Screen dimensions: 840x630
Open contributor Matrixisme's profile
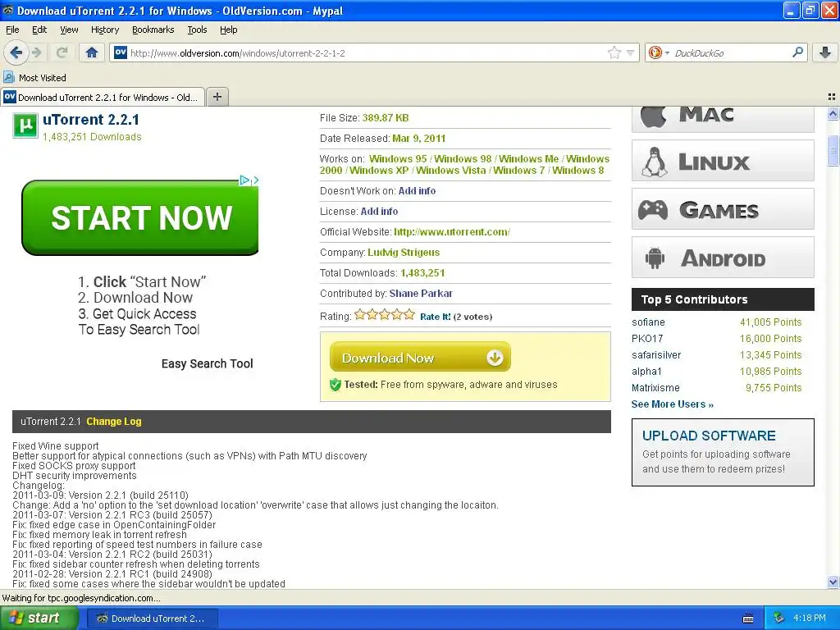(655, 388)
